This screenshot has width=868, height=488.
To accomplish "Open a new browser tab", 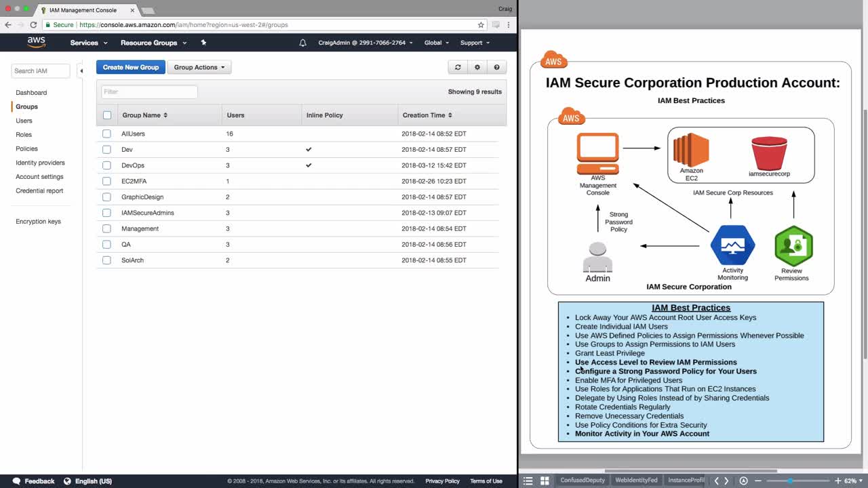I will [x=147, y=10].
